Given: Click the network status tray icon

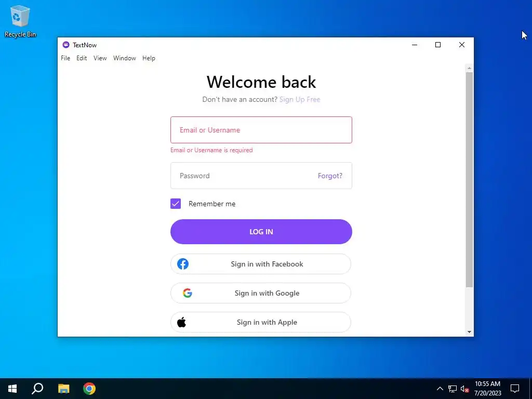Looking at the screenshot, I should point(453,389).
